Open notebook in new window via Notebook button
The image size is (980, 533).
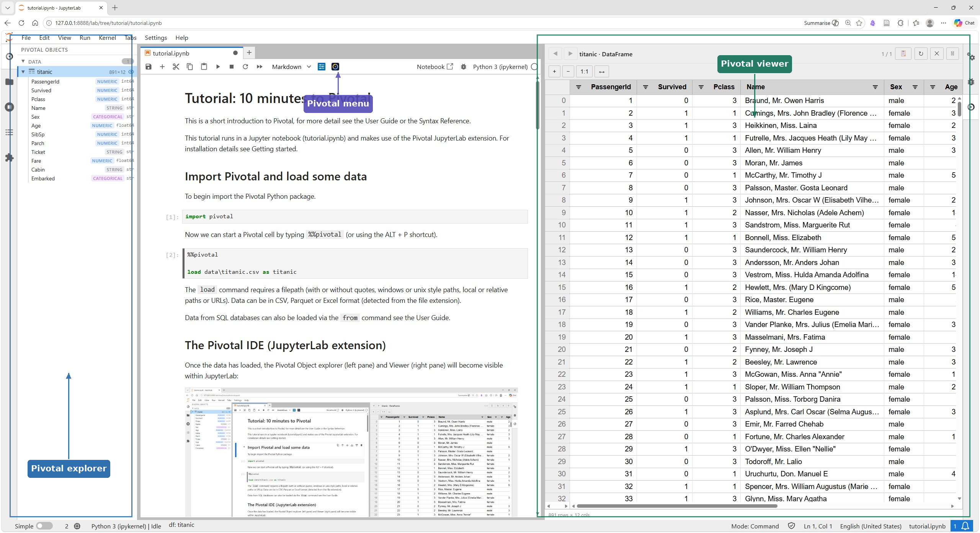pyautogui.click(x=435, y=67)
